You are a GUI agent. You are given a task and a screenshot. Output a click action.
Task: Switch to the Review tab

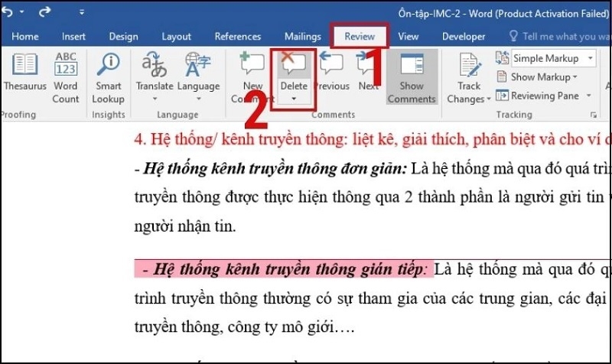pyautogui.click(x=360, y=36)
